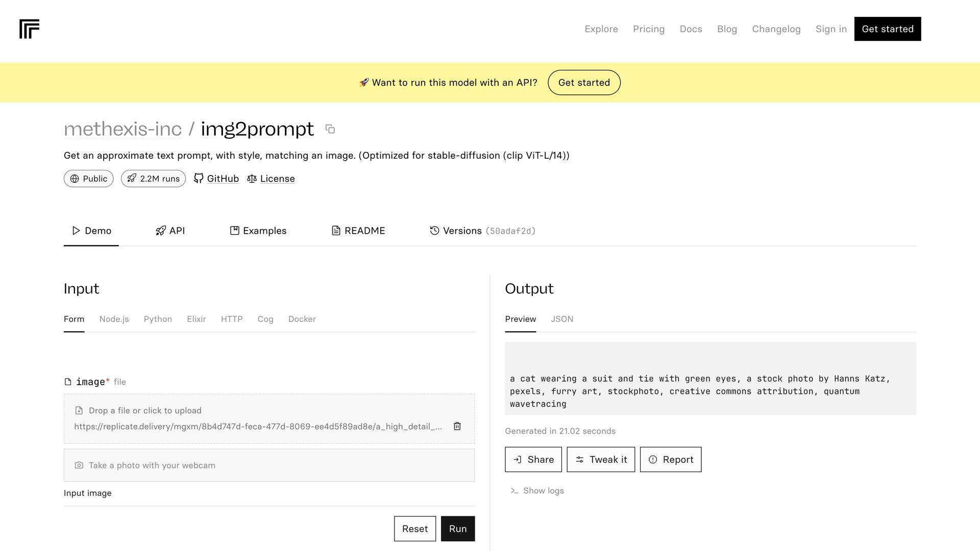
Task: Reset the input form
Action: [414, 529]
